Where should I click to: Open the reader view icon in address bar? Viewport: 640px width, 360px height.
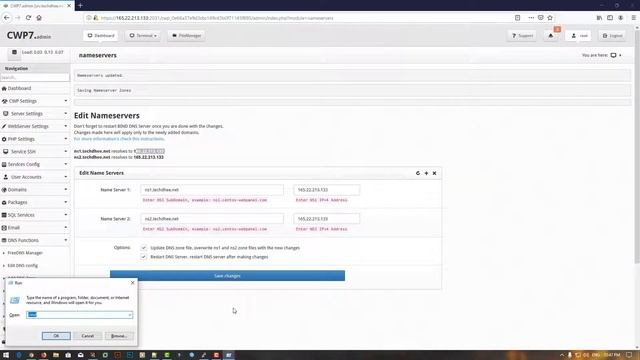click(518, 18)
